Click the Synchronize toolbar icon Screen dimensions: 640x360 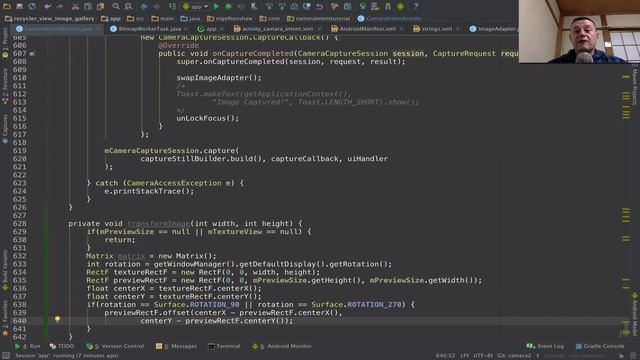[32, 6]
